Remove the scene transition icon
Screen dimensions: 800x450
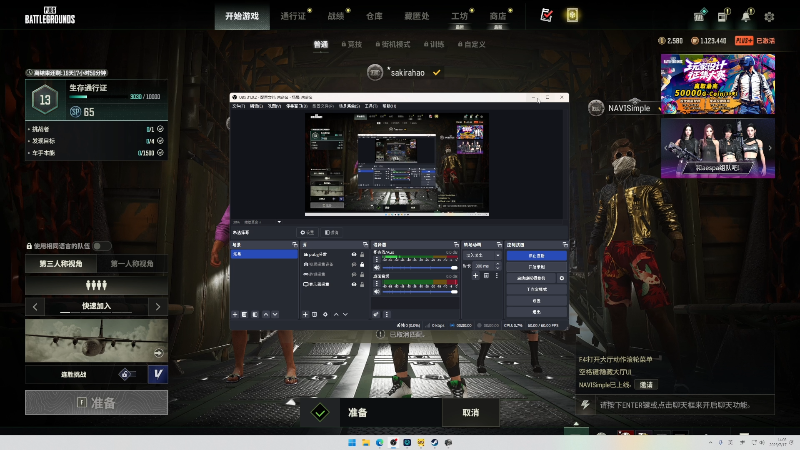point(486,276)
